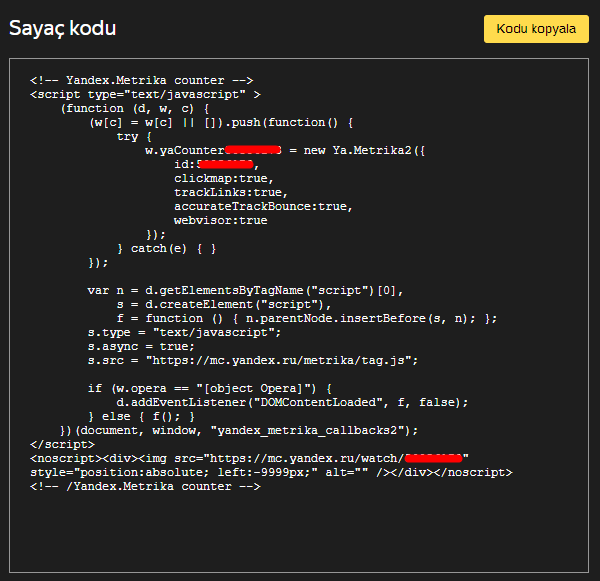The image size is (600, 581).
Task: Click the "} else { f(); }" line
Action: coord(141,416)
